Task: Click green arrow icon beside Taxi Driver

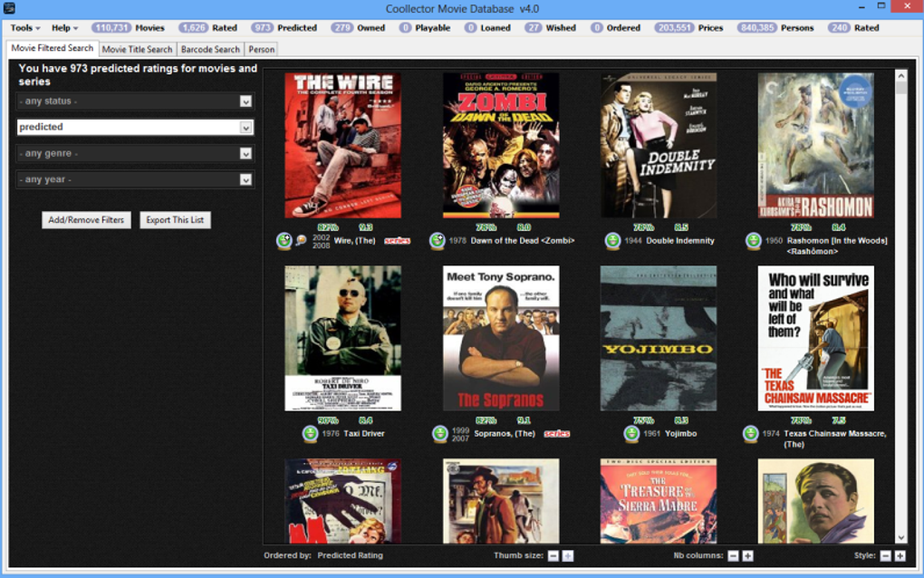Action: (x=310, y=434)
